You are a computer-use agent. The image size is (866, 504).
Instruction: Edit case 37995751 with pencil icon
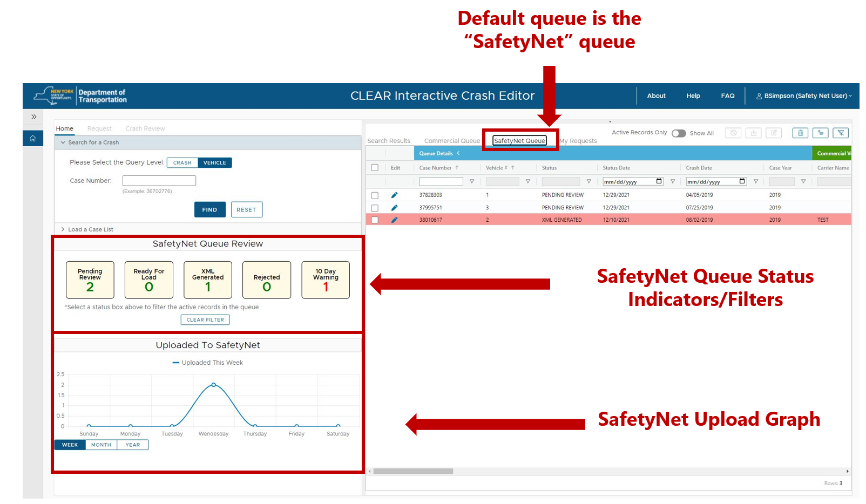click(x=395, y=207)
